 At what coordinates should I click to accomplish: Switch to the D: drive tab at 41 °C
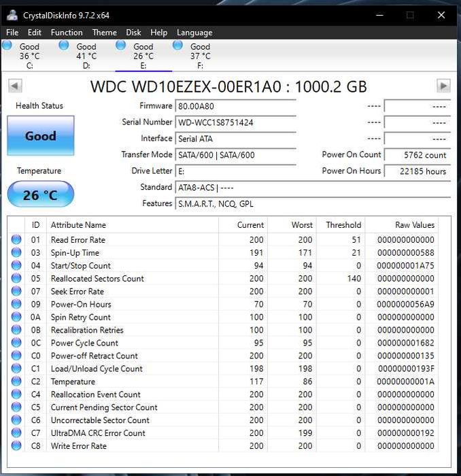coord(86,56)
